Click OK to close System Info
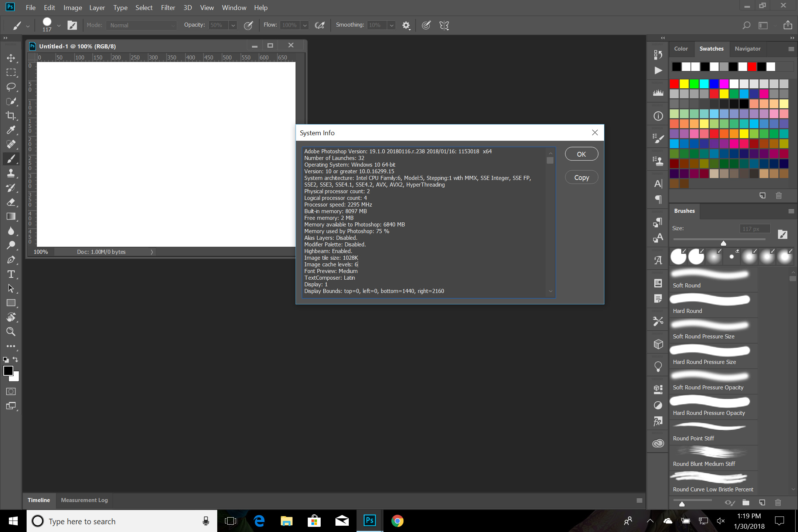Screen dimensions: 798x532 point(581,154)
